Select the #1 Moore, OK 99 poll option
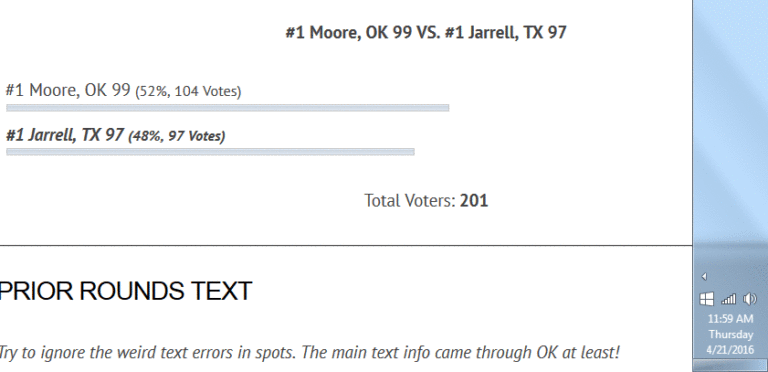This screenshot has width=768, height=372. pos(68,90)
